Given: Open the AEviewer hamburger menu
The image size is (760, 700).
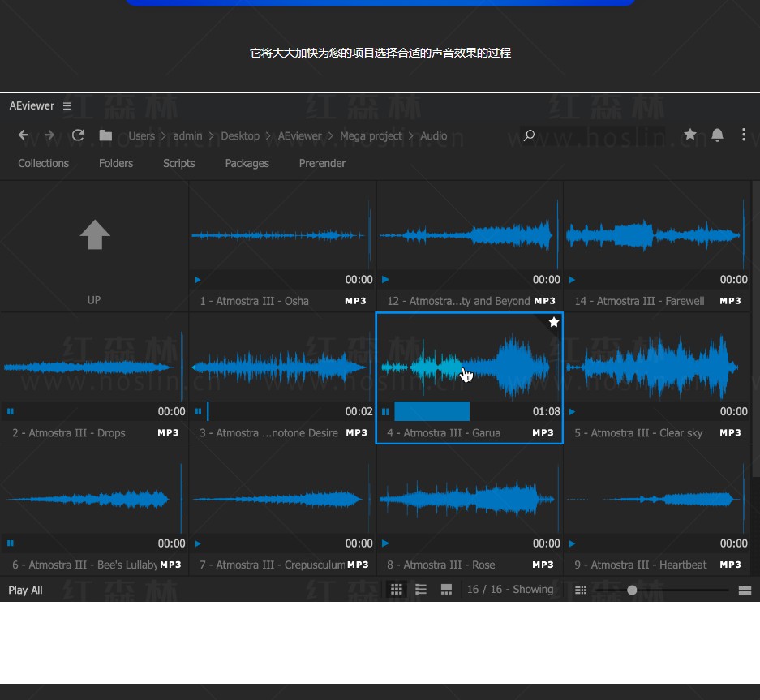Looking at the screenshot, I should [x=67, y=105].
